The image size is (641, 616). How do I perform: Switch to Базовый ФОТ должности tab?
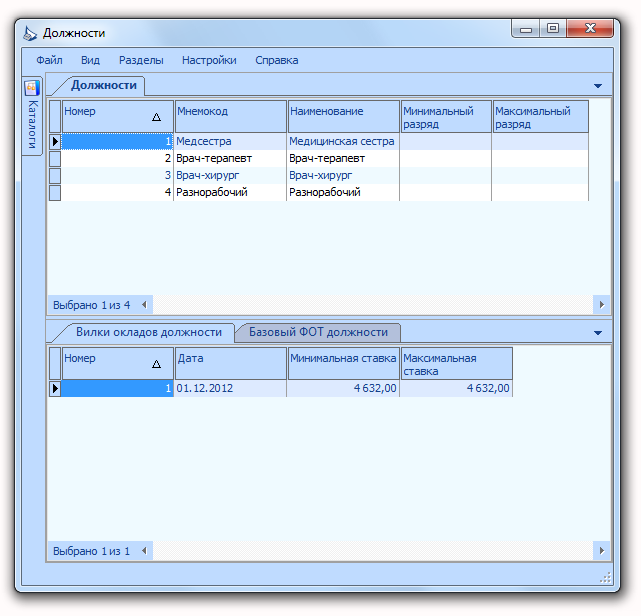coord(318,332)
